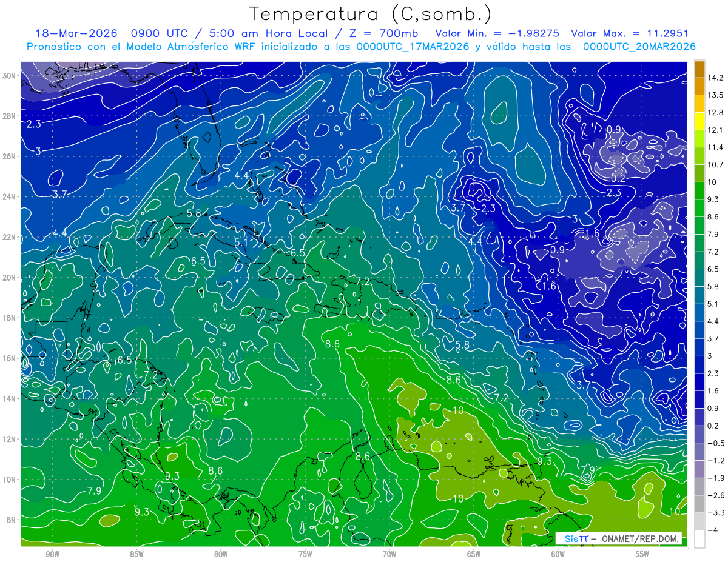This screenshot has height=562, width=728.
Task: Click the 'Temperatura (C,somb.)' chart title
Action: [x=371, y=14]
